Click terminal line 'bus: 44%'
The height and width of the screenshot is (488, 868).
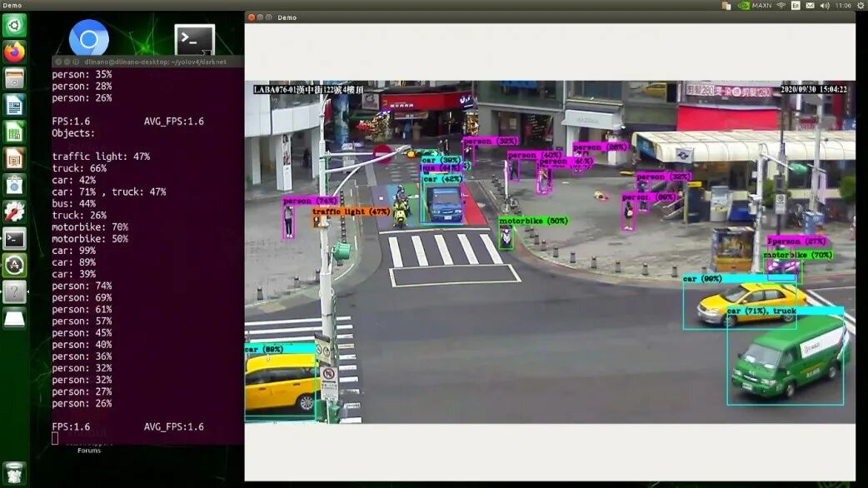click(73, 203)
